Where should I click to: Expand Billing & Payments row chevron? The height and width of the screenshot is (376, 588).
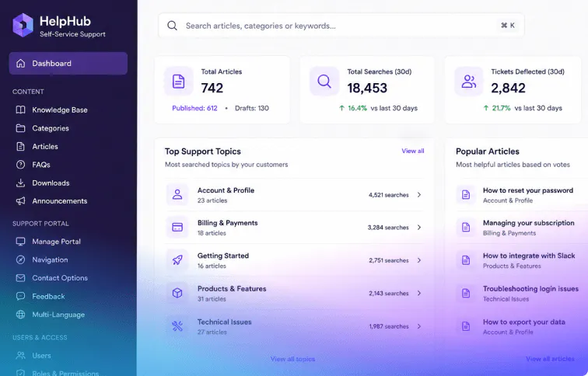(x=419, y=228)
